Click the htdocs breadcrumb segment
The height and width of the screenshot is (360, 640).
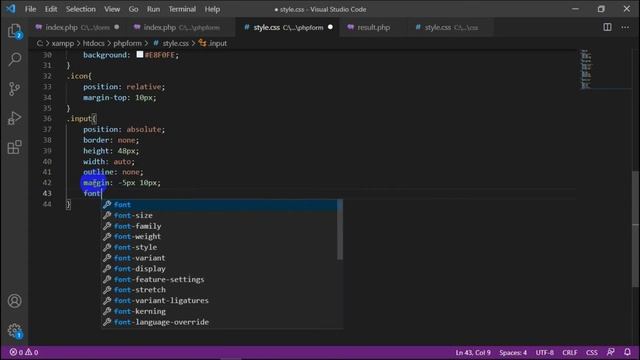[x=93, y=43]
